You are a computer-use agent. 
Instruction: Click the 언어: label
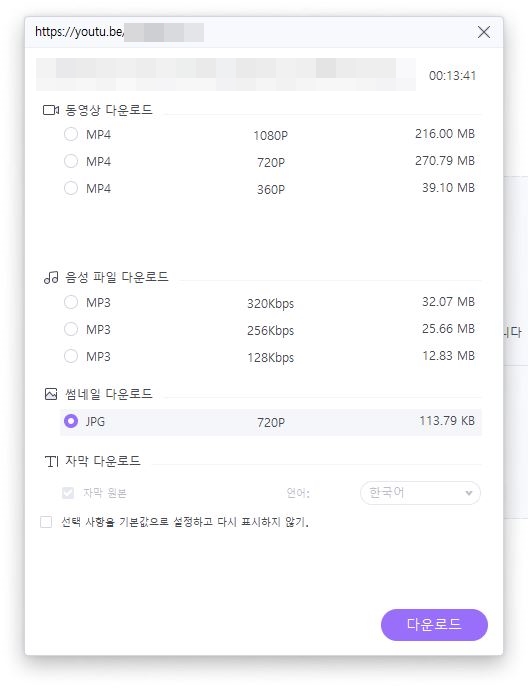(x=298, y=493)
